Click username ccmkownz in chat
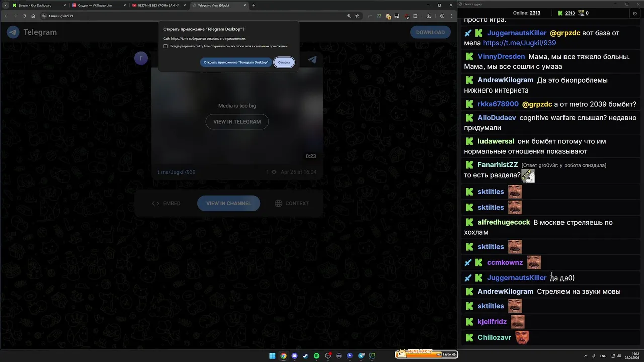The height and width of the screenshot is (362, 644). point(505,262)
